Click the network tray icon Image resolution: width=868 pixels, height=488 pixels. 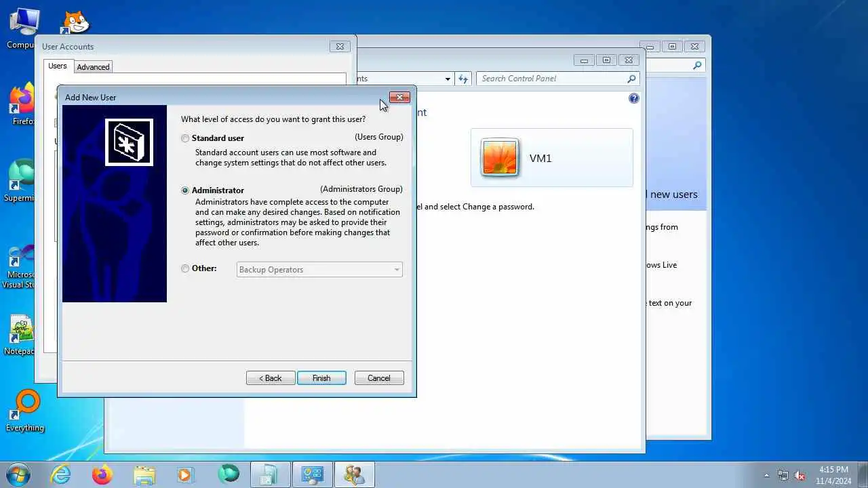[783, 475]
